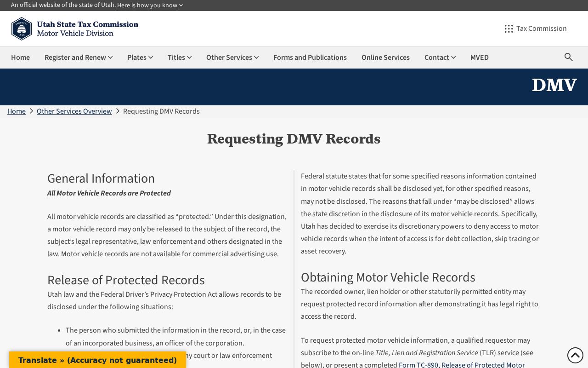Screen dimensions: 588x368
Task: Expand the Other Services menu
Action: (232, 57)
